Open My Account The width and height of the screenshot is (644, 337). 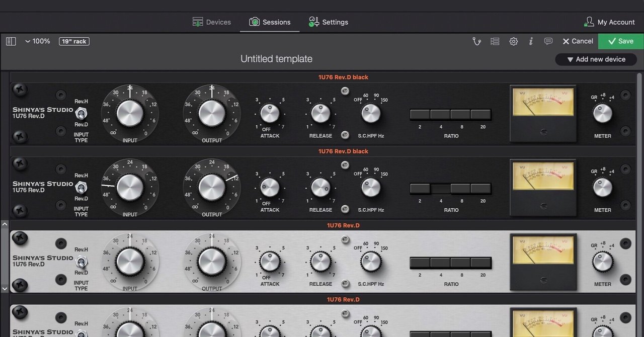click(x=609, y=22)
